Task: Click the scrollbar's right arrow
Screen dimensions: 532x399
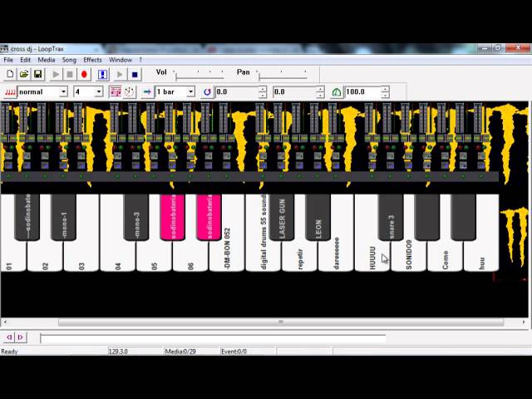Action: (x=524, y=322)
